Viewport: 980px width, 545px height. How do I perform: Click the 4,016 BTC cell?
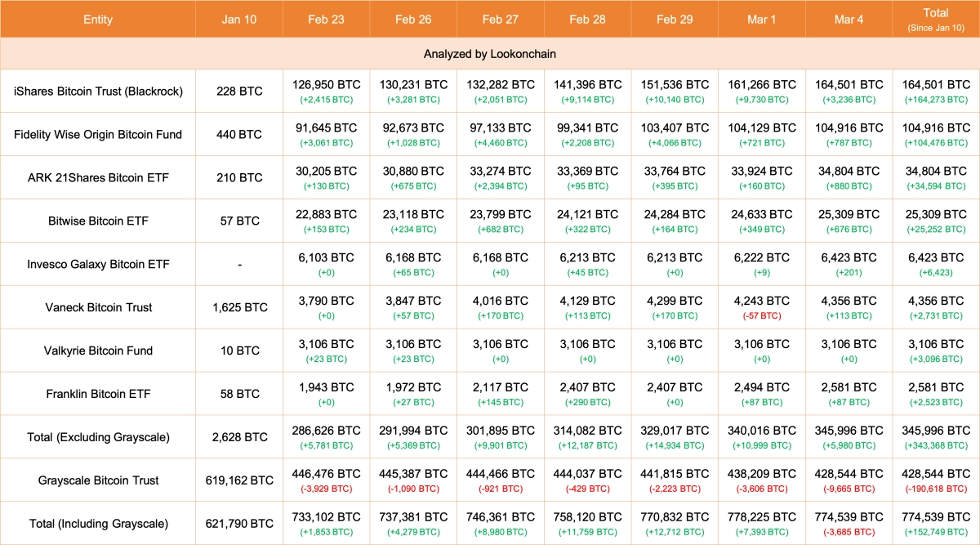click(x=501, y=307)
